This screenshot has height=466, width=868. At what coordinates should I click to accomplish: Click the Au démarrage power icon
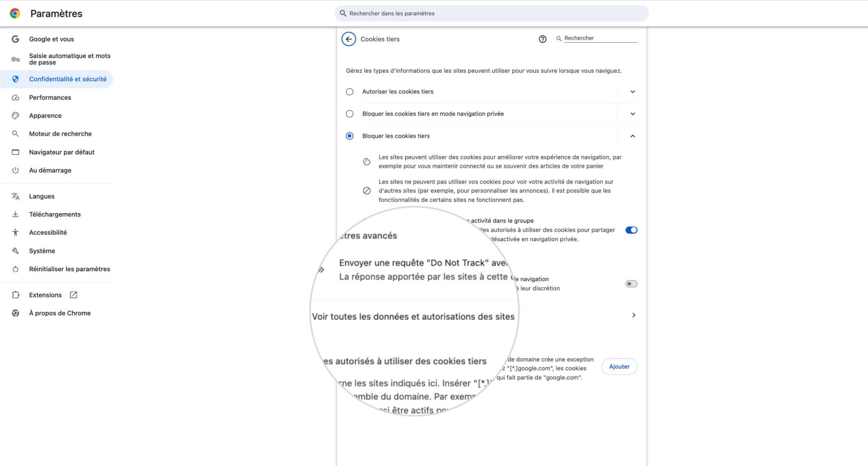click(15, 170)
